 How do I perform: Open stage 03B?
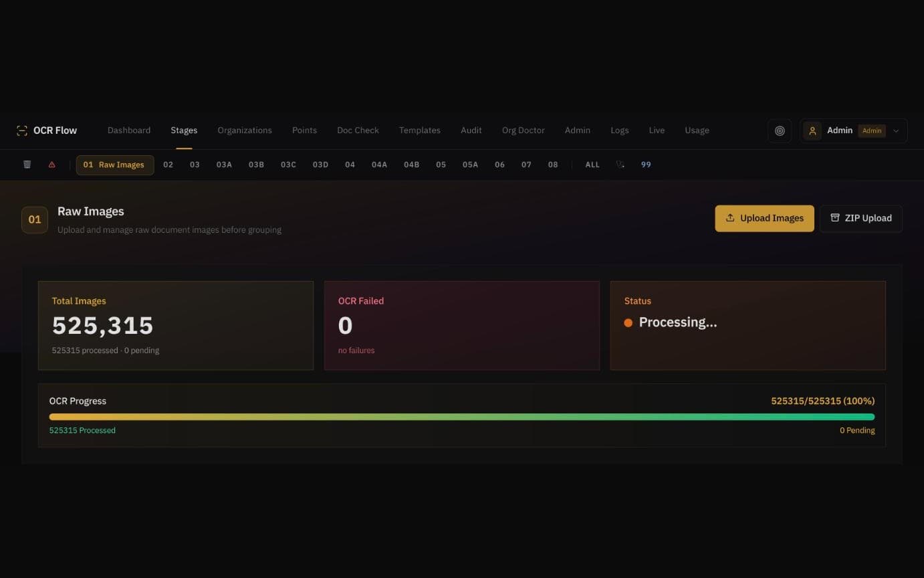pos(256,165)
